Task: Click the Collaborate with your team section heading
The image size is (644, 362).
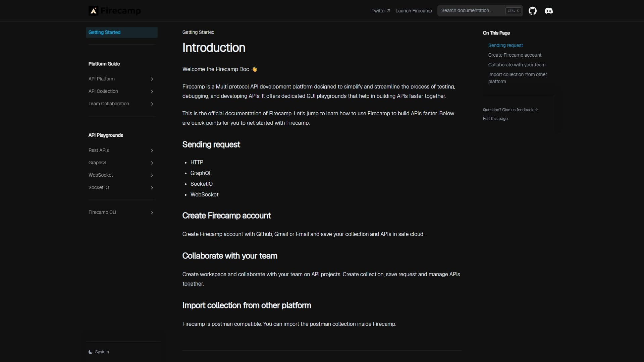Action: 230,256
